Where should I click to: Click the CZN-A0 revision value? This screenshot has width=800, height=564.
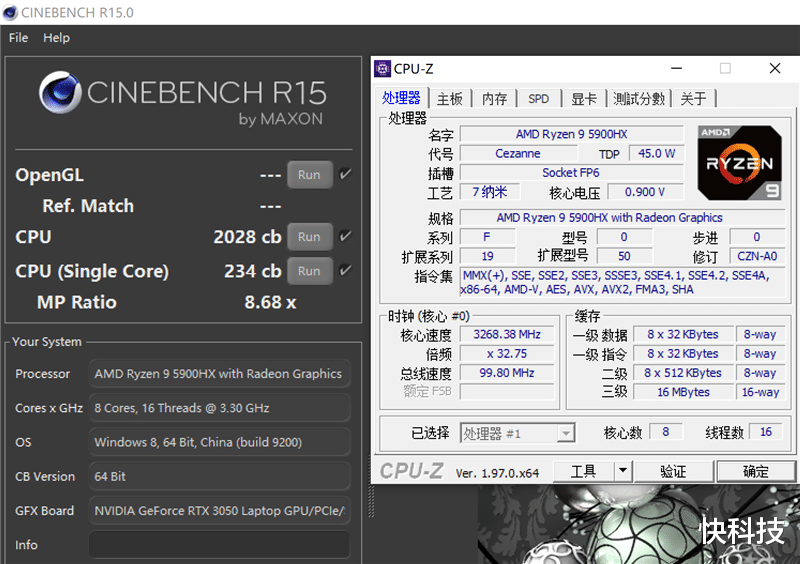[x=757, y=256]
